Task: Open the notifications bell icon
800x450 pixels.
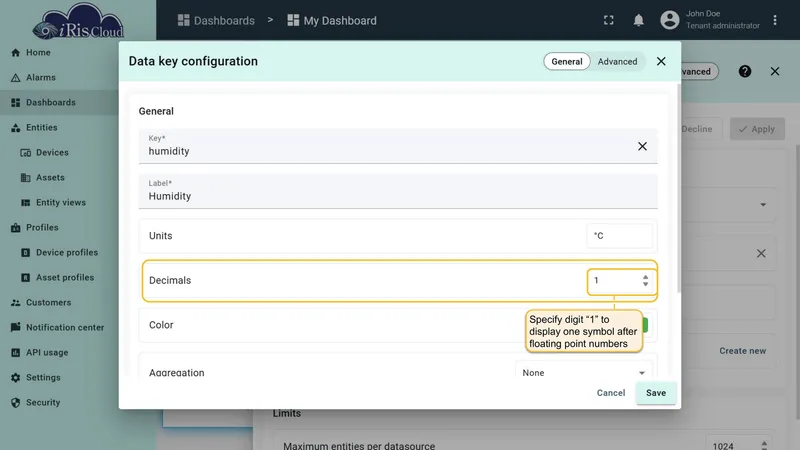Action: pos(638,20)
